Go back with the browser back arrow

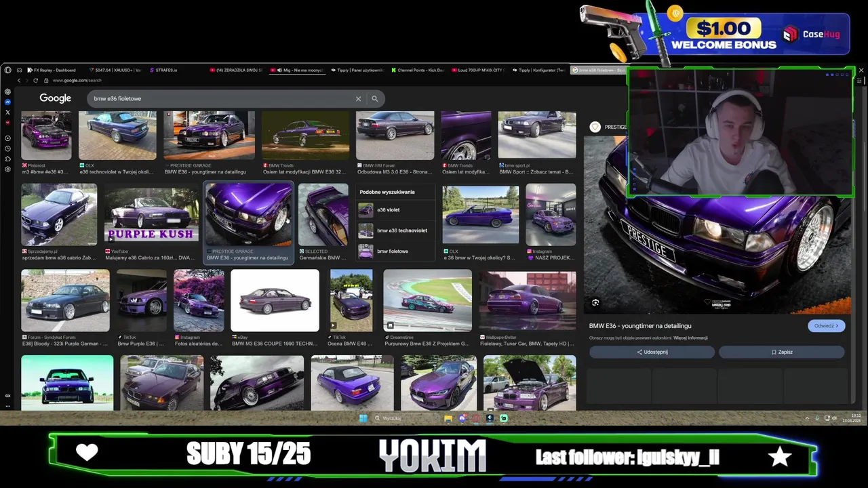18,81
